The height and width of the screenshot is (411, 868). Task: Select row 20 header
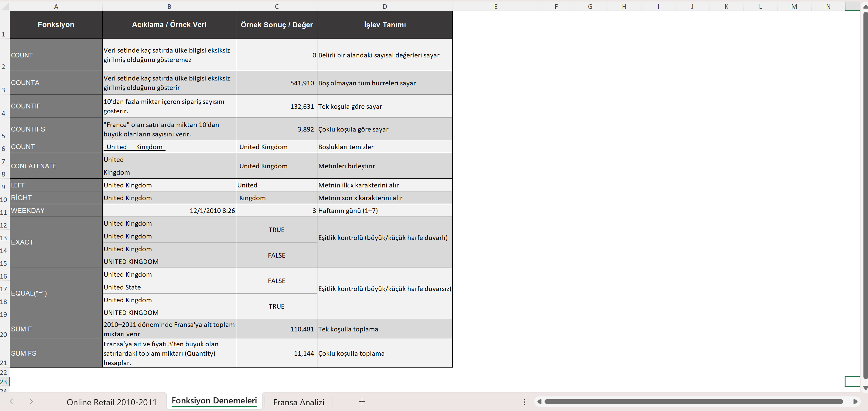click(5, 329)
